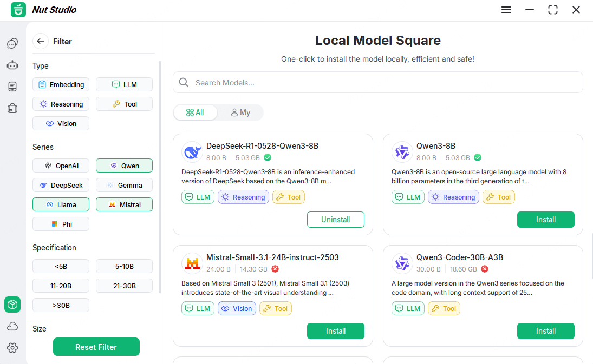Toggle the Vision type filter
Viewport: 593px width, 364px height.
pyautogui.click(x=61, y=123)
